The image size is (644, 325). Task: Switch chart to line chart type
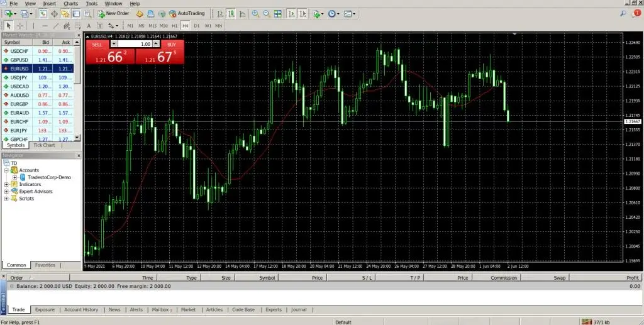[242, 14]
